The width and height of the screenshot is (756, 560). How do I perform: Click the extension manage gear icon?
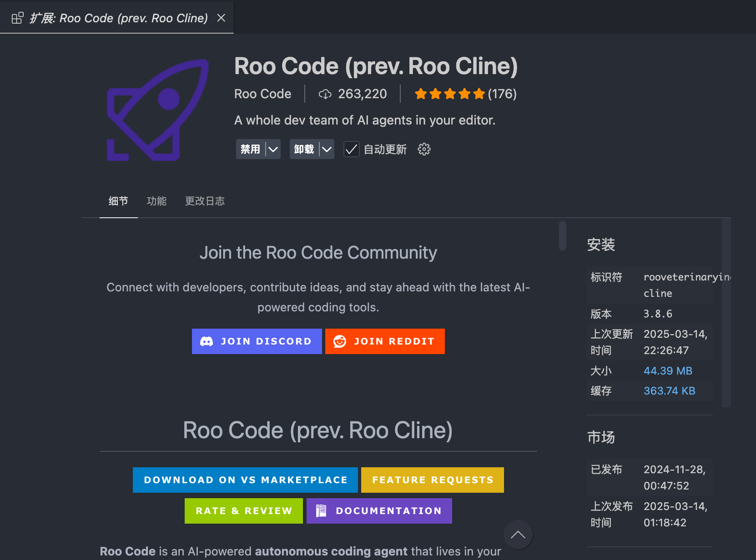pos(424,149)
